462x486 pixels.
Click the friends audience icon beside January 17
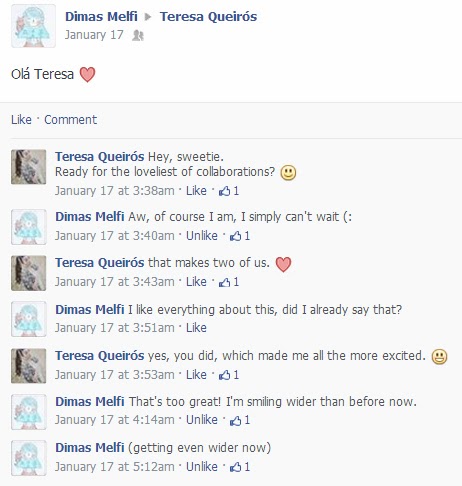(x=138, y=35)
